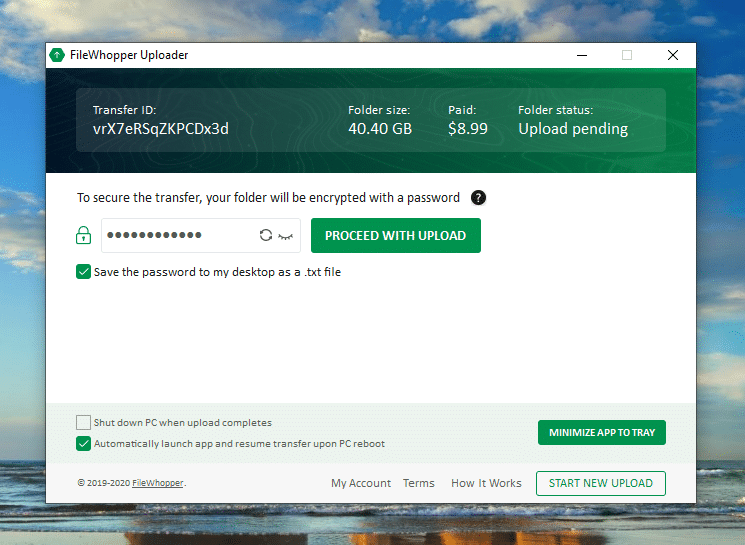This screenshot has width=745, height=545.
Task: Click inside the password field
Action: 201,235
